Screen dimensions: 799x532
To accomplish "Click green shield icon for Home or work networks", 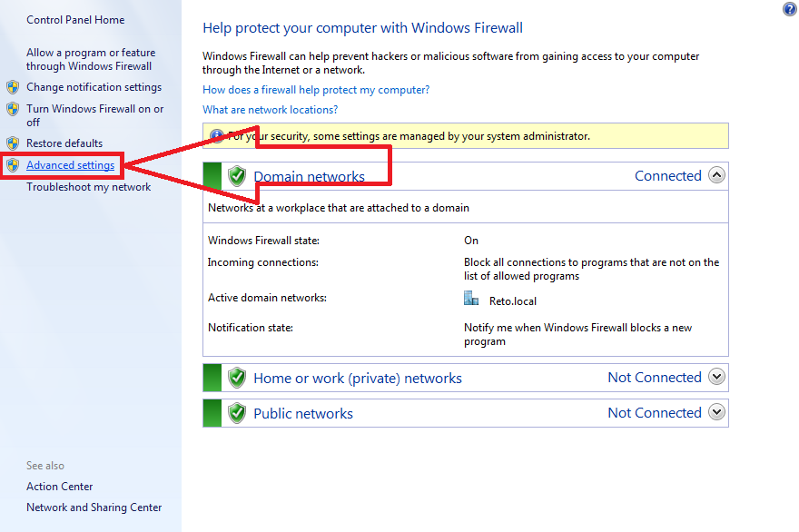I will 237,378.
